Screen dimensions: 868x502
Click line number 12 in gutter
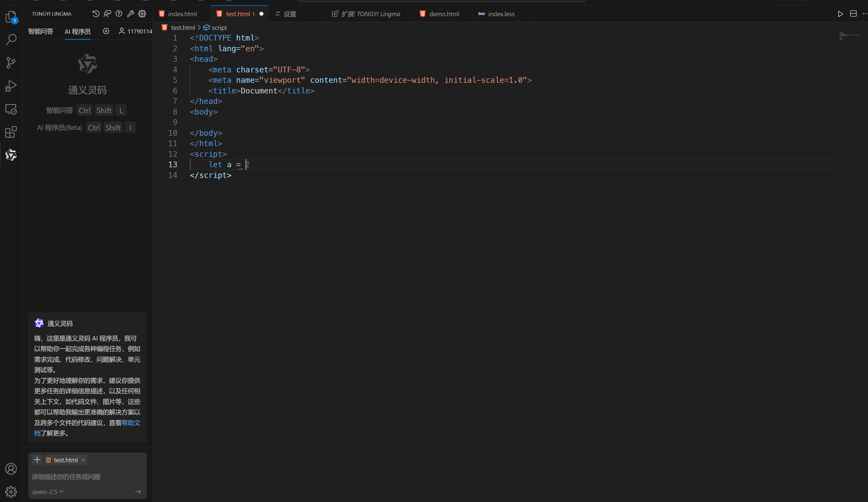point(173,154)
